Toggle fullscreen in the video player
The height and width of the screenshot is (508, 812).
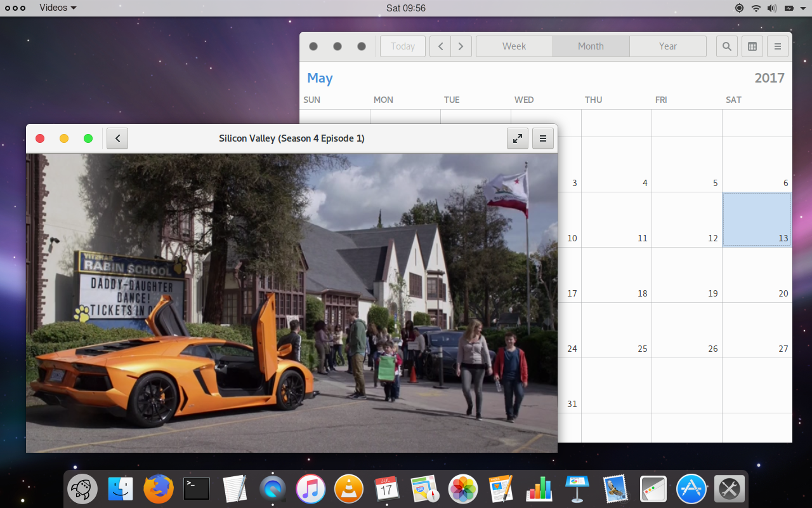coord(518,138)
